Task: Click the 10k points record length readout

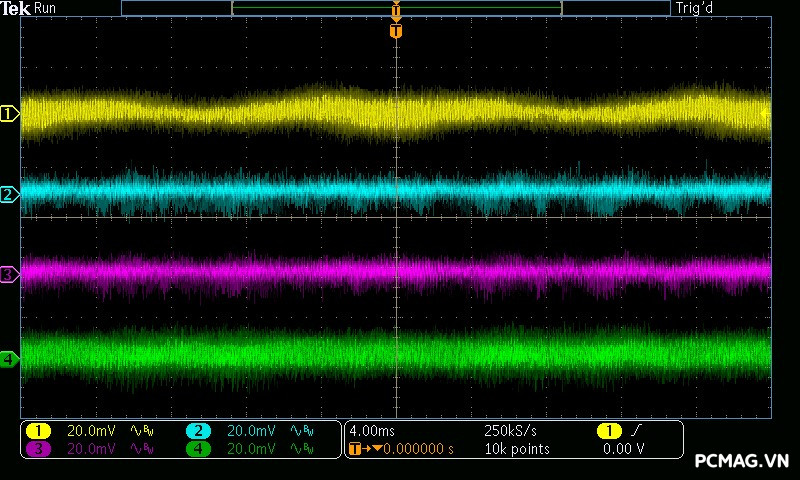Action: click(516, 449)
